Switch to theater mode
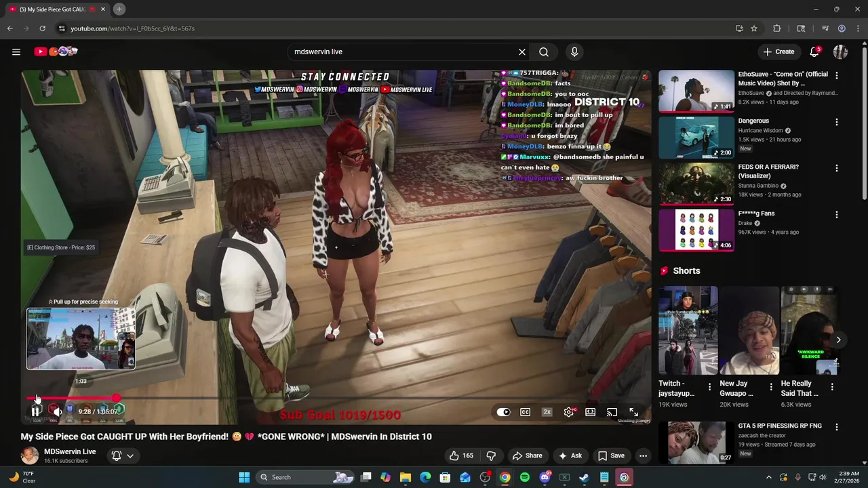Image resolution: width=868 pixels, height=488 pixels. [591, 412]
